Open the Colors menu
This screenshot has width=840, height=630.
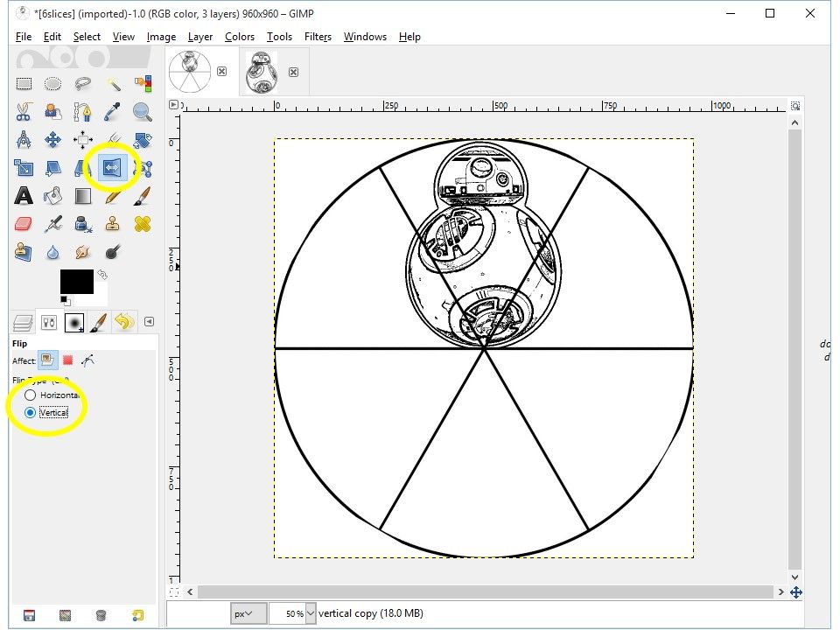click(x=240, y=37)
